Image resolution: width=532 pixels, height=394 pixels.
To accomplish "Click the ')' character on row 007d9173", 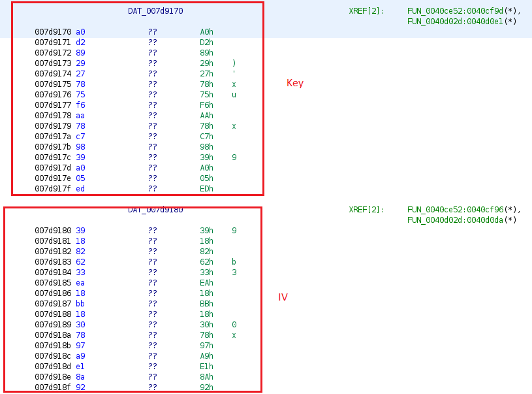I will pyautogui.click(x=234, y=63).
